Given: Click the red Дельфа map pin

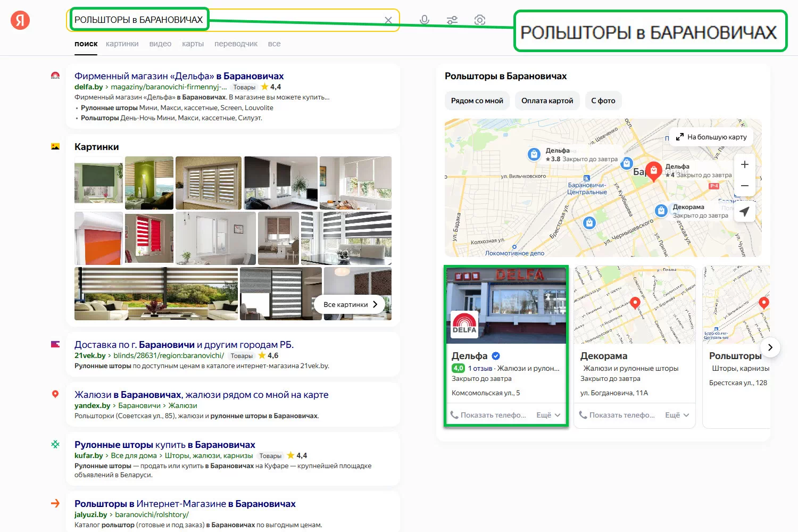Looking at the screenshot, I should tap(653, 171).
